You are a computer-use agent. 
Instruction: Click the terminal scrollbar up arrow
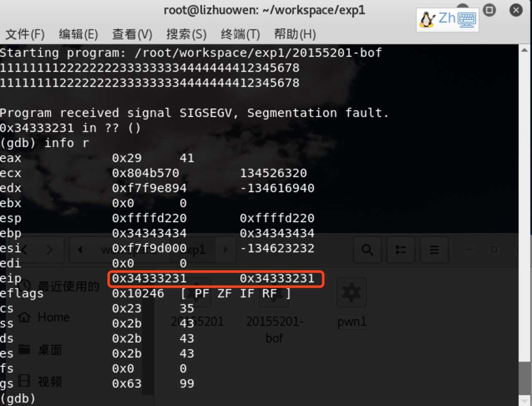pos(525,50)
